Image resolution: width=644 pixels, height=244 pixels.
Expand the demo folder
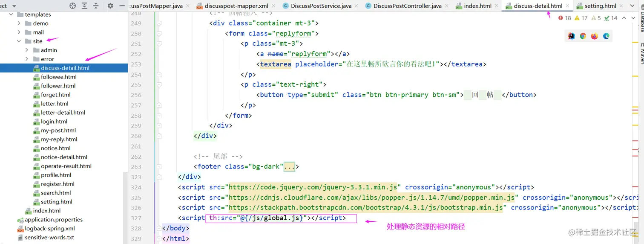[x=19, y=23]
